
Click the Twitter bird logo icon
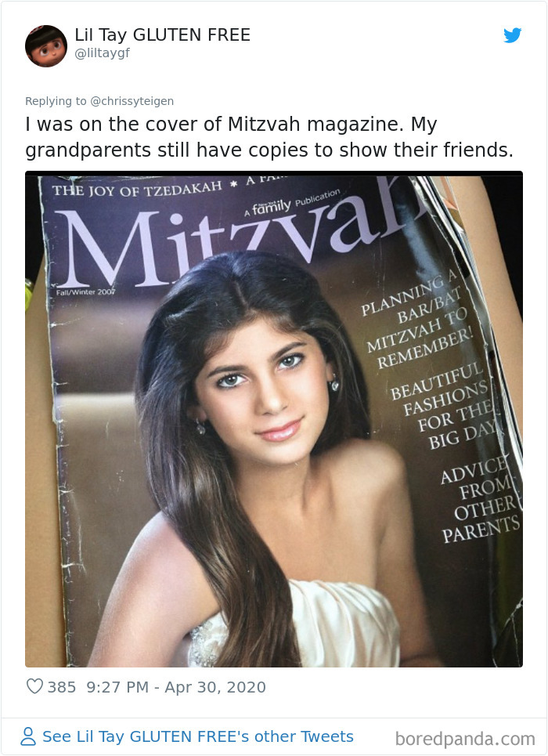(512, 35)
